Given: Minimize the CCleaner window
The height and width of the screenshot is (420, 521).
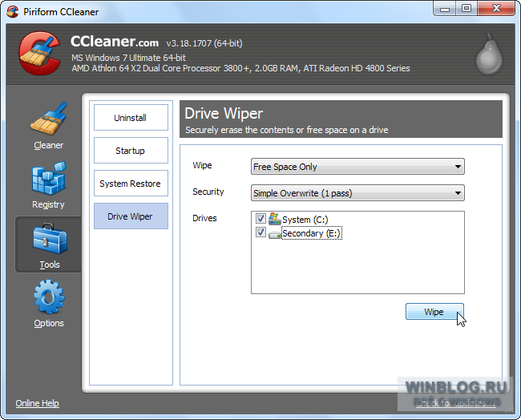Looking at the screenshot, I should 445,9.
